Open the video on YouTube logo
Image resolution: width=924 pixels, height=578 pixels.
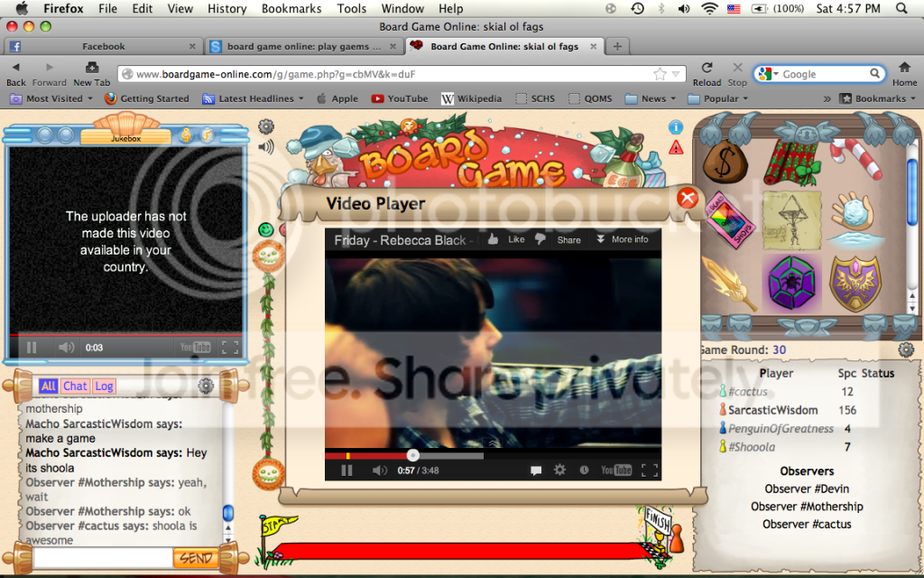(616, 470)
